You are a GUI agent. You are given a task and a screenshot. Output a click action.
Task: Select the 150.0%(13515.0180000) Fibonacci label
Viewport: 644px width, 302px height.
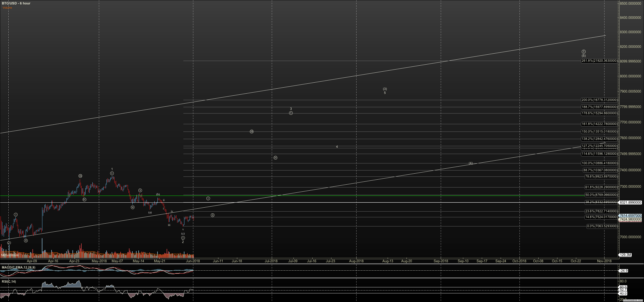[x=599, y=132]
